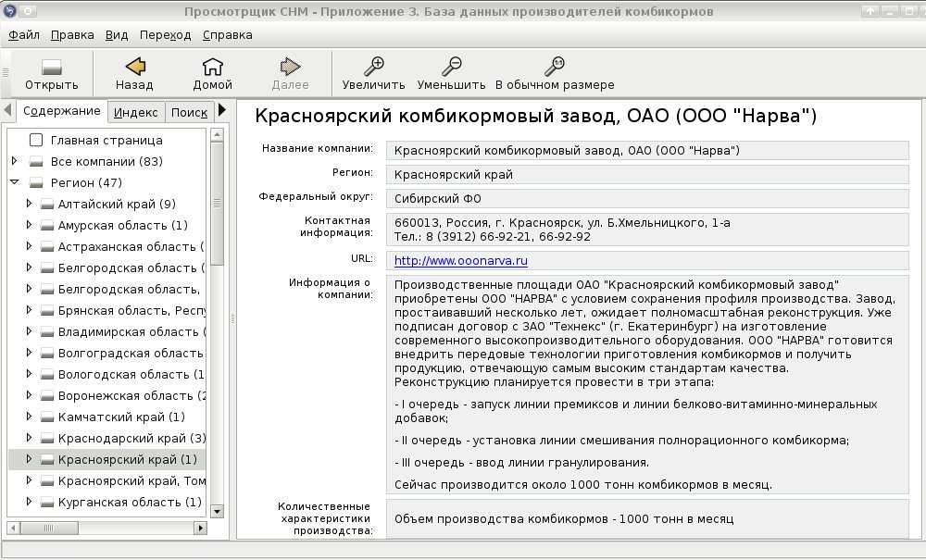Open the Переход menu
The width and height of the screenshot is (926, 560).
[166, 35]
